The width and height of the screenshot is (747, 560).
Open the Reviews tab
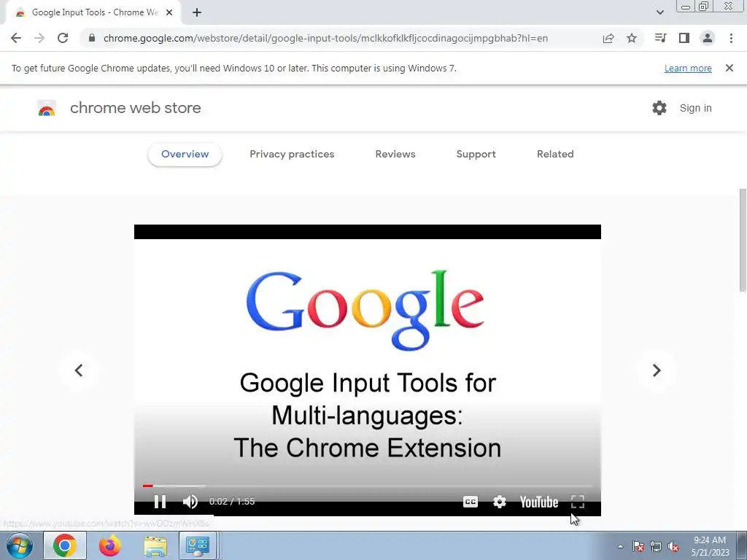[395, 155]
